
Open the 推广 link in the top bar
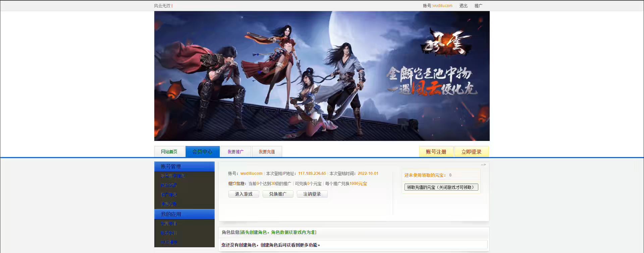(478, 6)
